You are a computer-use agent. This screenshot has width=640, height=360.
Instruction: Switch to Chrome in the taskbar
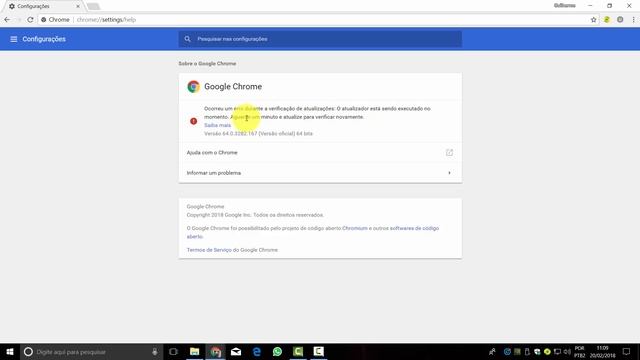pos(216,352)
